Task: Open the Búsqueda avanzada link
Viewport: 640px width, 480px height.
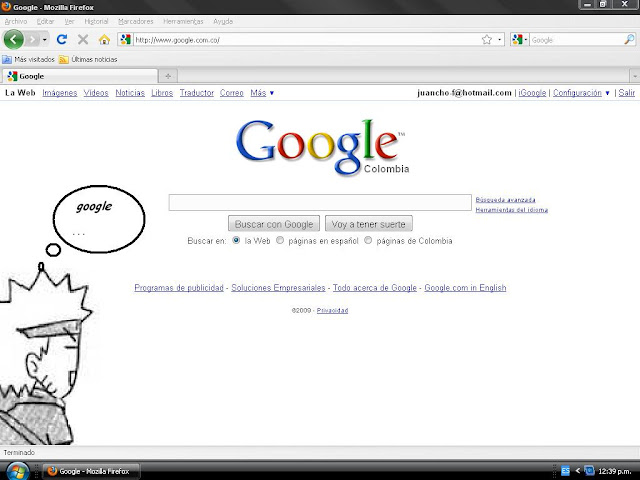Action: point(505,200)
